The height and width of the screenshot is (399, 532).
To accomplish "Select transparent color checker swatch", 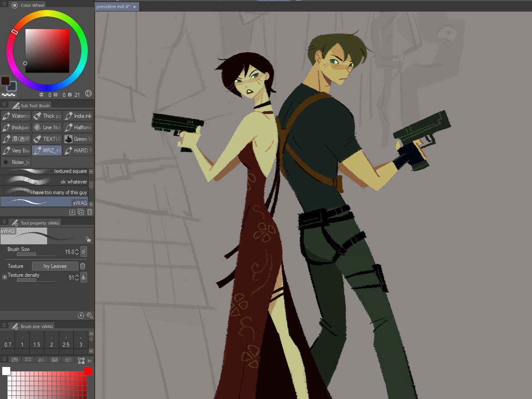I will pyautogui.click(x=8, y=95).
